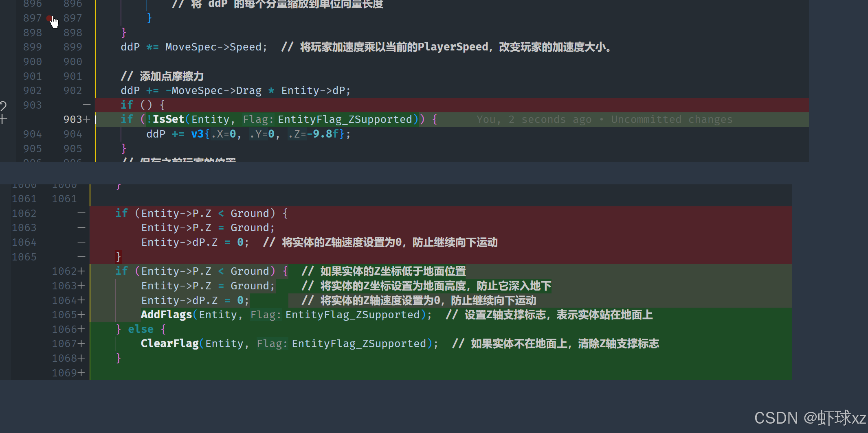
Task: Click 'Entity->dP' at the end of line 902
Action: coord(313,90)
